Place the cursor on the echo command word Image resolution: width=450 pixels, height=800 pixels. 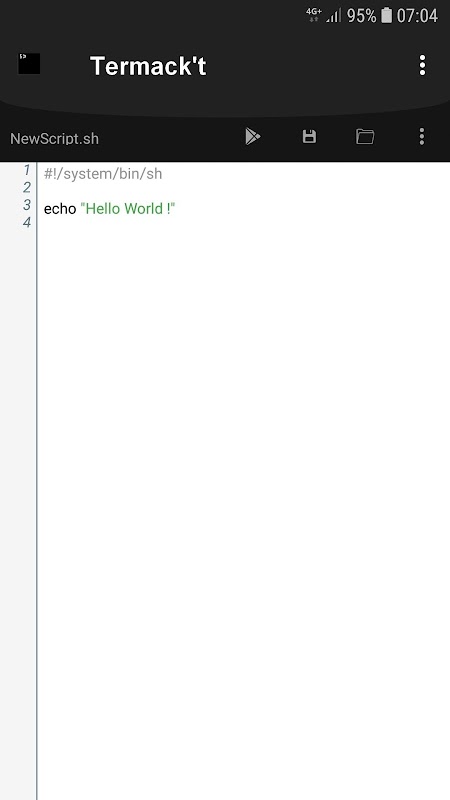(x=60, y=209)
